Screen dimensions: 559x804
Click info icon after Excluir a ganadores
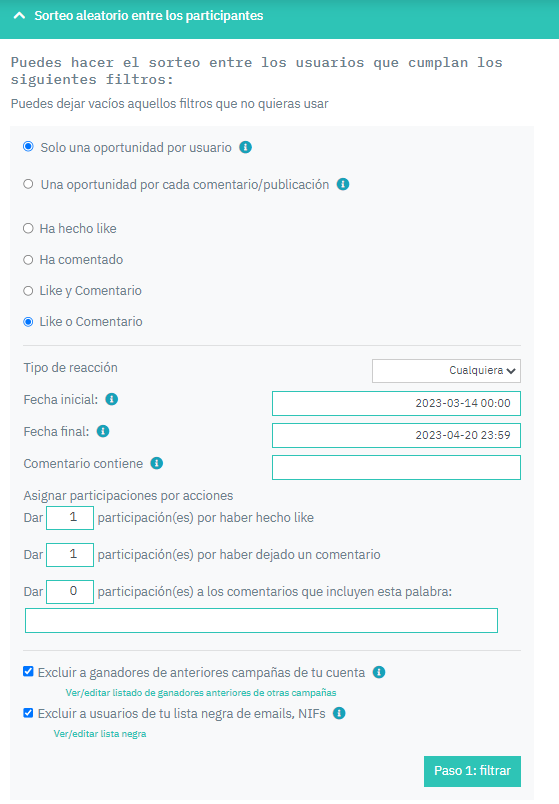coord(379,672)
